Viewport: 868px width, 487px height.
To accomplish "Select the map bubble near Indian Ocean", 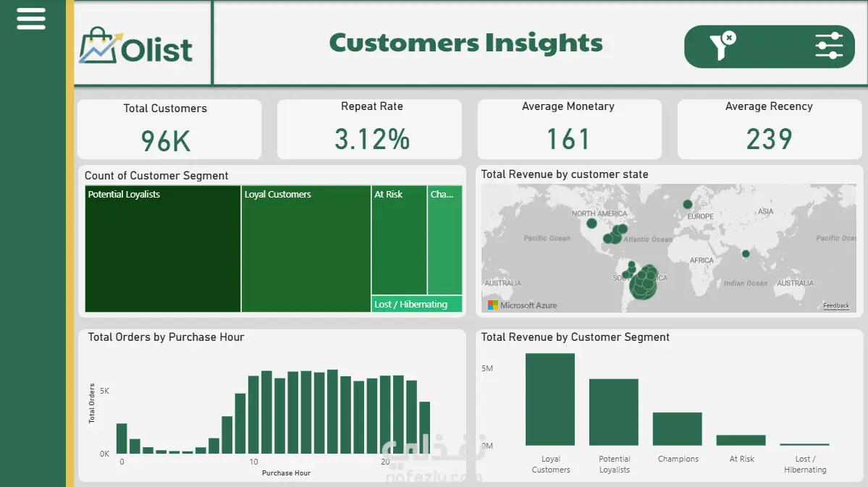I will point(746,254).
